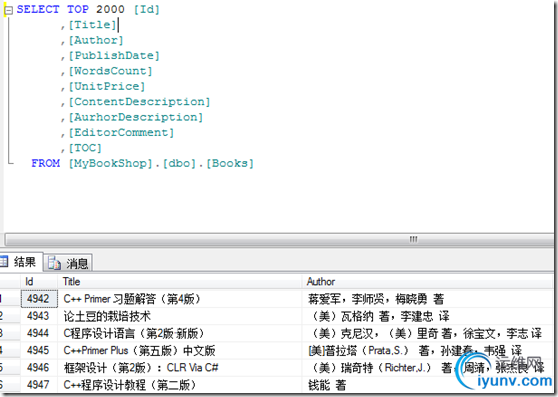Click [TOC] in the query
The height and width of the screenshot is (397, 558).
pos(85,148)
